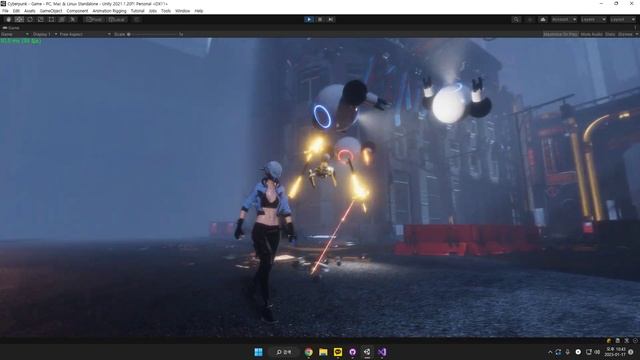Pause the running game
The height and width of the screenshot is (360, 640).
(x=320, y=19)
